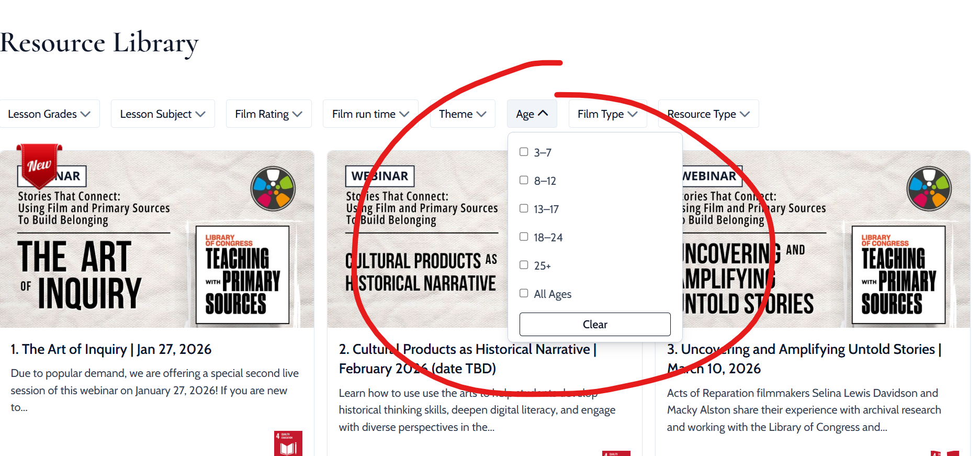Viewport: 980px width, 456px height.
Task: Open the Film Rating filter
Action: tap(268, 114)
